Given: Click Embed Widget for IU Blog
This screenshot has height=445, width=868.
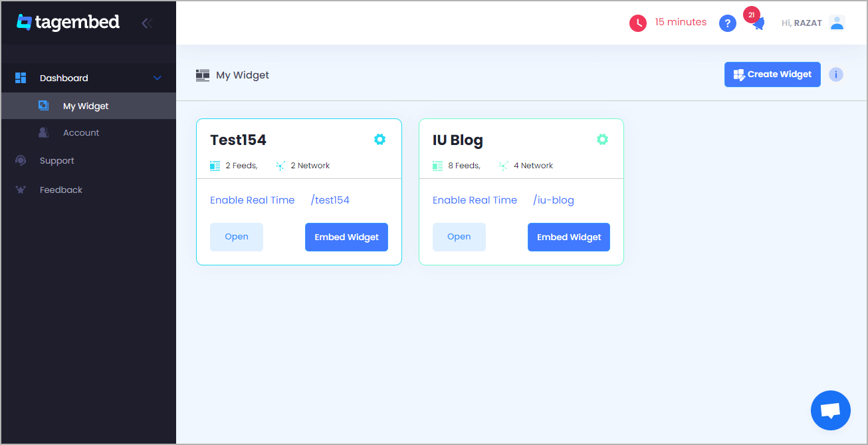Looking at the screenshot, I should [x=569, y=237].
